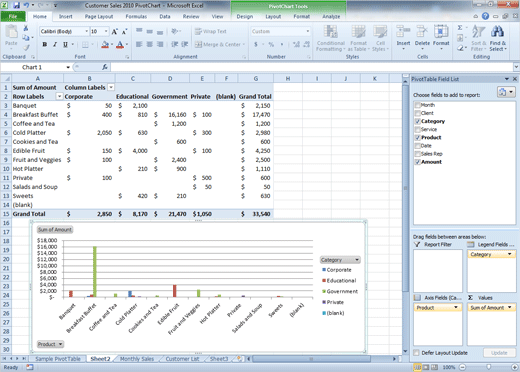The height and width of the screenshot is (372, 520).
Task: Click the insert function fx icon
Action: point(105,67)
